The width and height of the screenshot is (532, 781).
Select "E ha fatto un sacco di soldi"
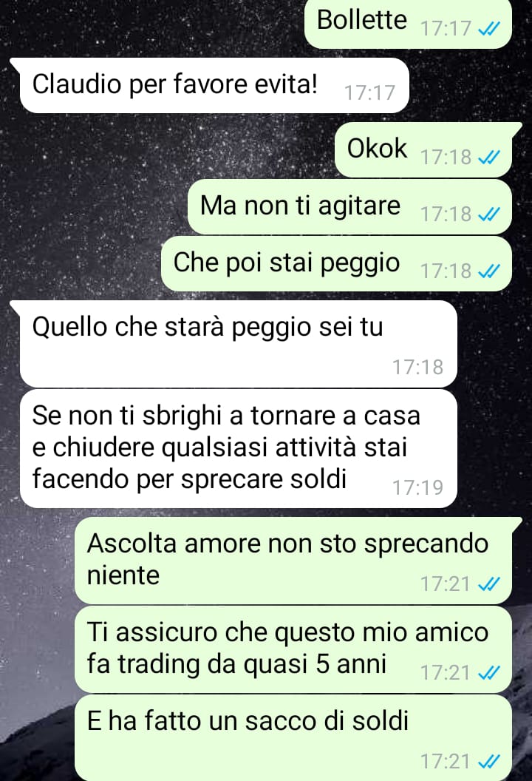click(x=293, y=738)
